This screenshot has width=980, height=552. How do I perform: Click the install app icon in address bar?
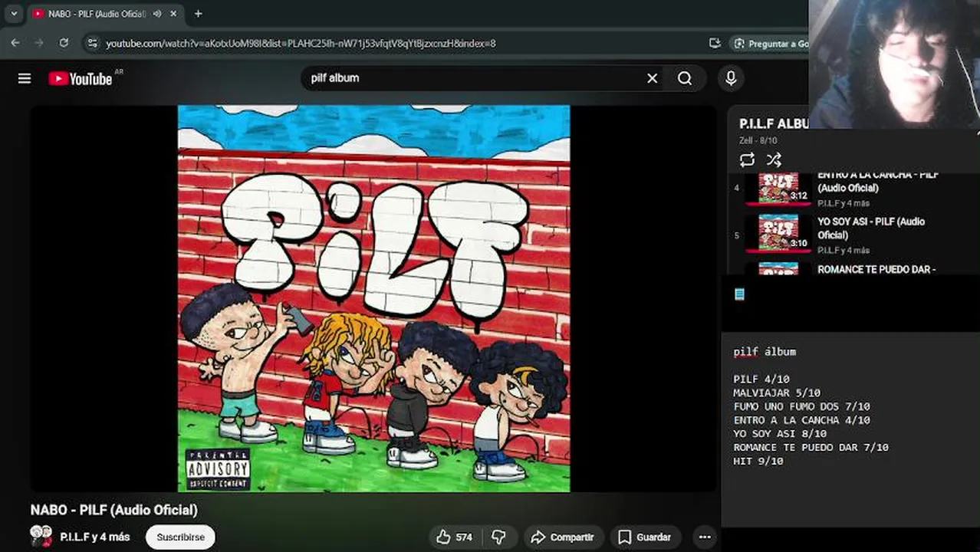click(715, 44)
